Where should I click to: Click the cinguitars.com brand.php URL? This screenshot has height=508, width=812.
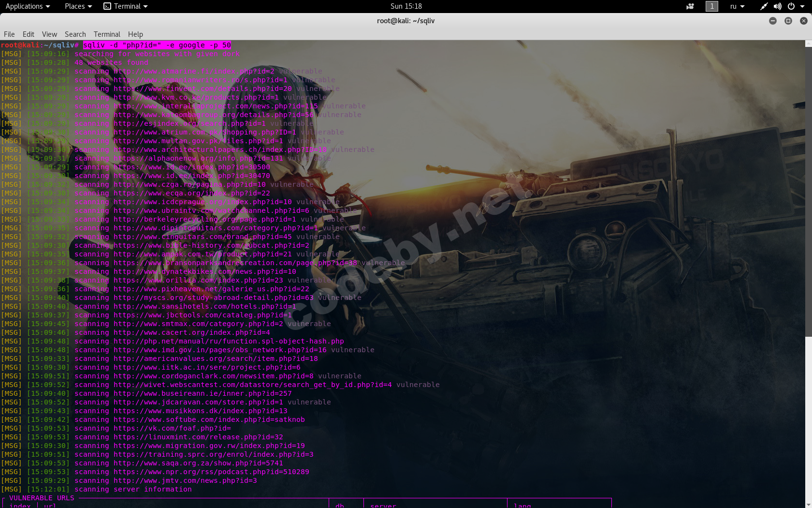(x=203, y=237)
